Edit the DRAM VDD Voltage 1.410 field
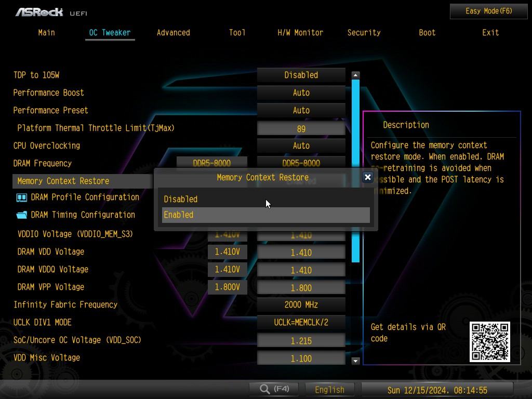Image resolution: width=532 pixels, height=399 pixels. click(301, 252)
